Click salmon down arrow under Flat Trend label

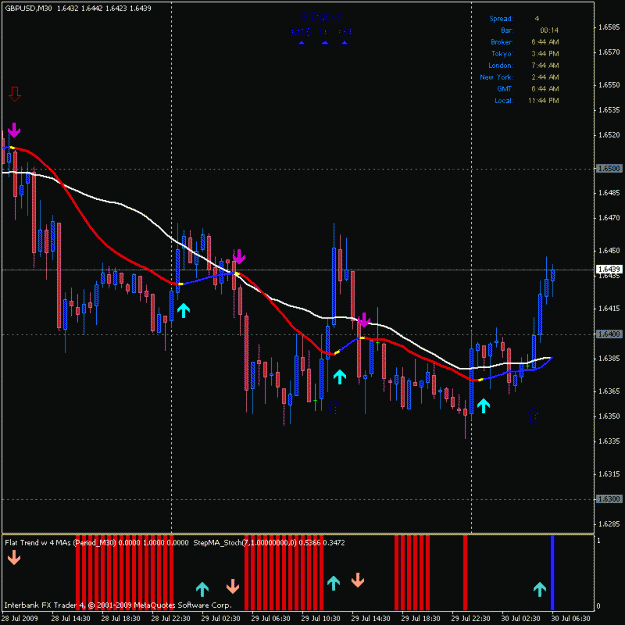(x=14, y=557)
